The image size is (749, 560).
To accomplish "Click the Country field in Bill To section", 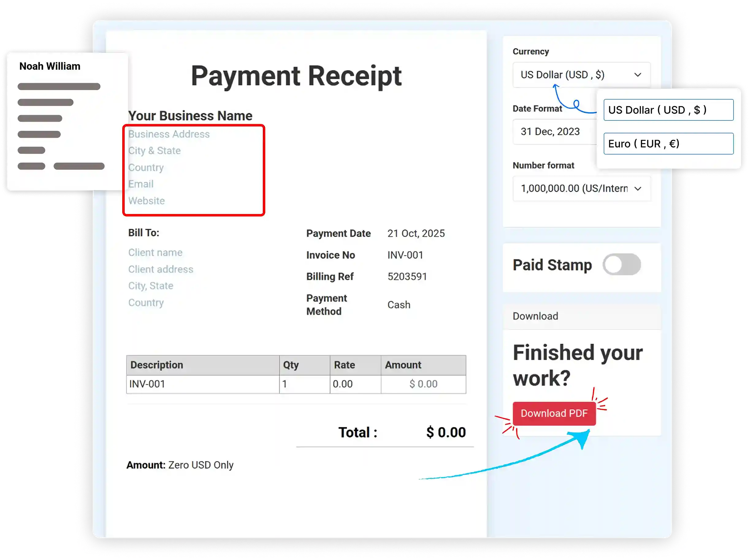I will [146, 302].
